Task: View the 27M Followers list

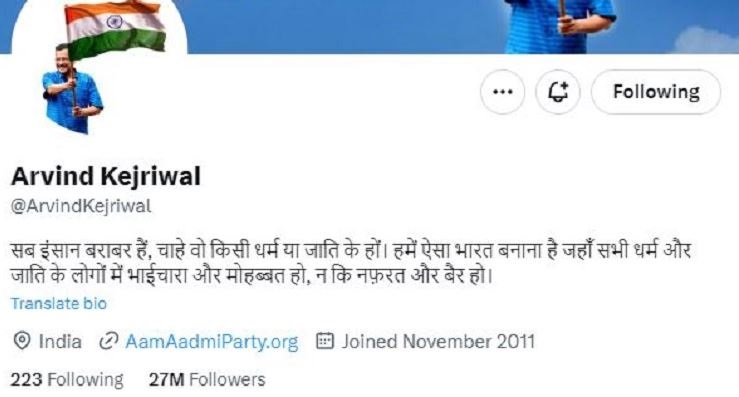Action: pos(207,380)
